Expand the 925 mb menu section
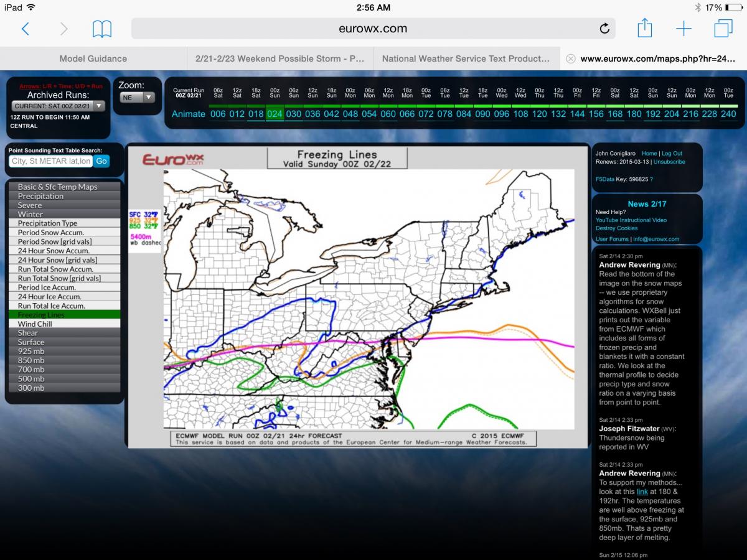747x560 pixels. pos(64,352)
